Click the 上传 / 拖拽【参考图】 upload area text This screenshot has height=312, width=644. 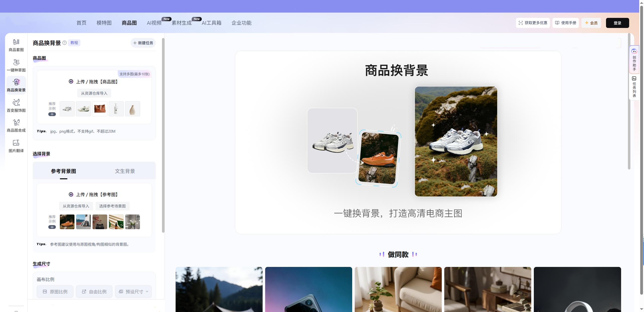coord(97,195)
